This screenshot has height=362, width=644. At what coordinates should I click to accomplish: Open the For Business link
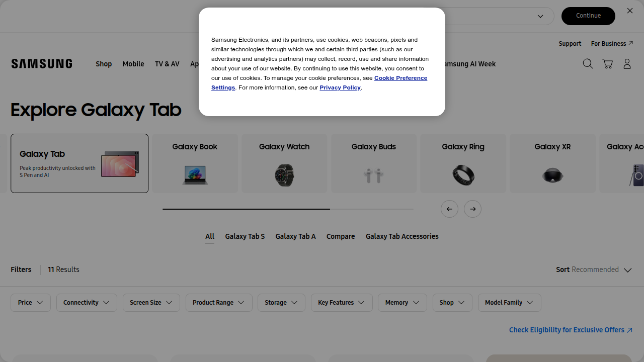(612, 44)
